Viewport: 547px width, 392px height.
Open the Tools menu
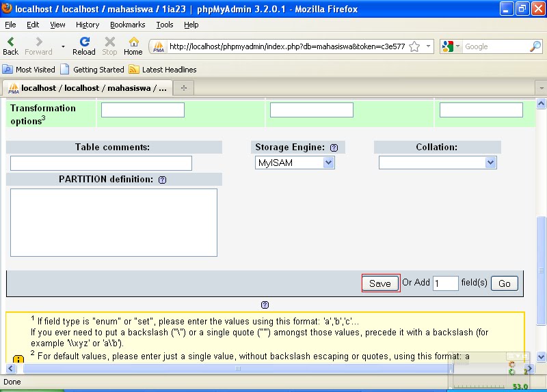(165, 25)
